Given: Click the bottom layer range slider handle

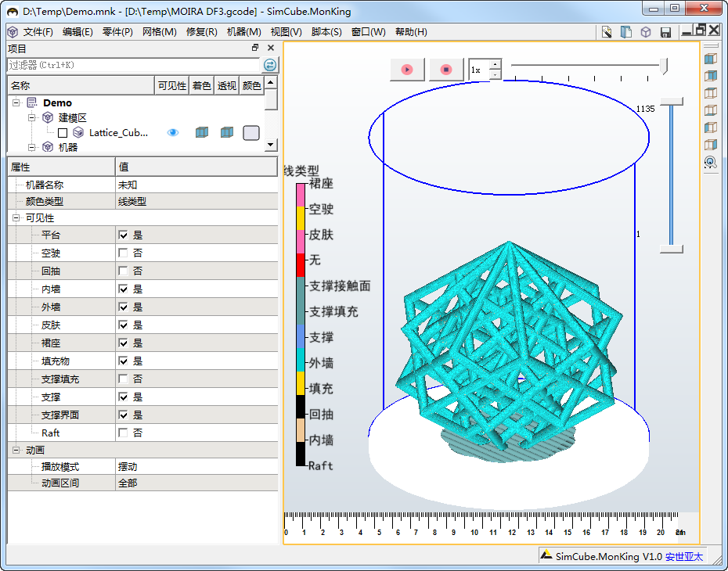Looking at the screenshot, I should [672, 249].
